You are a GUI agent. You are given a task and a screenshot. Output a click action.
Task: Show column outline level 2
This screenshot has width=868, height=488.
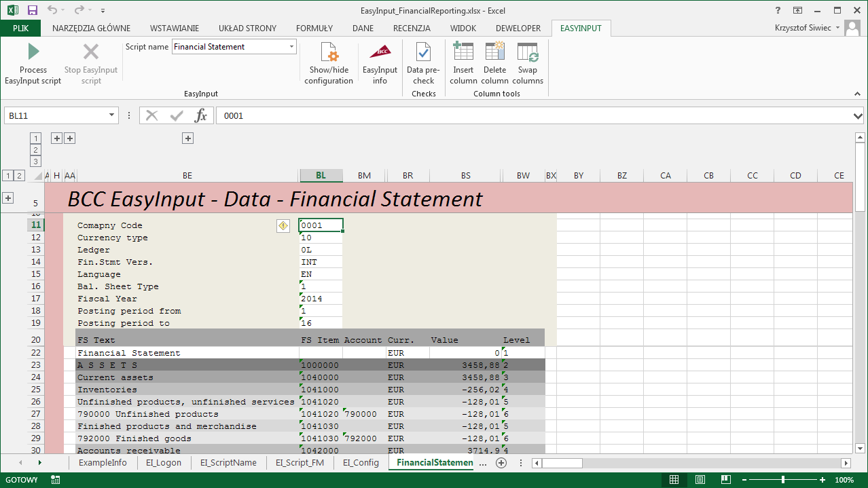click(37, 150)
